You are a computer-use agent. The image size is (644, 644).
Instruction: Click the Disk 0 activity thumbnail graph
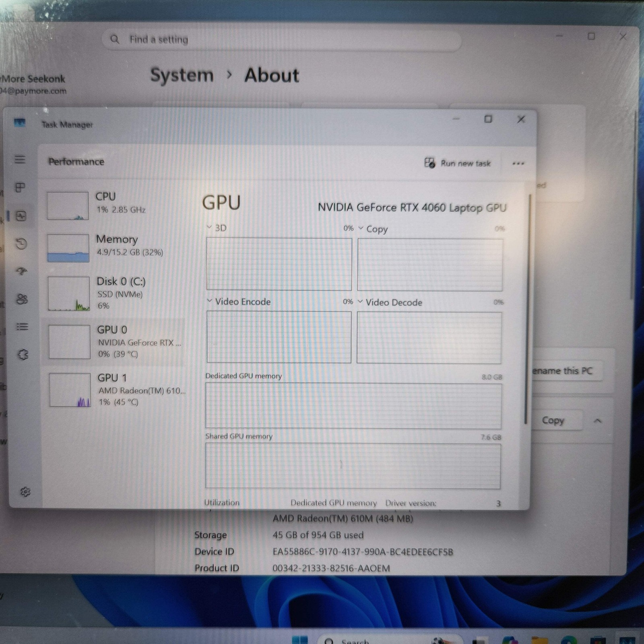(69, 293)
